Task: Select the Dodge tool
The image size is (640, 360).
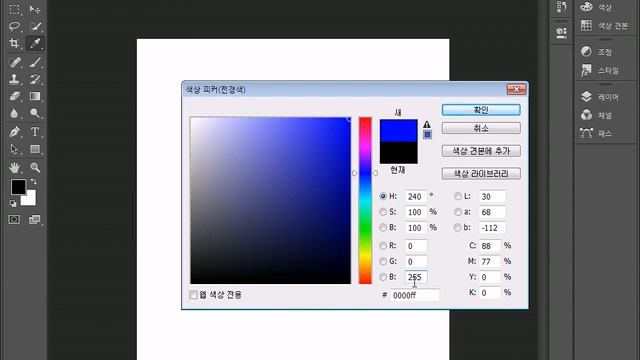Action: 35,113
